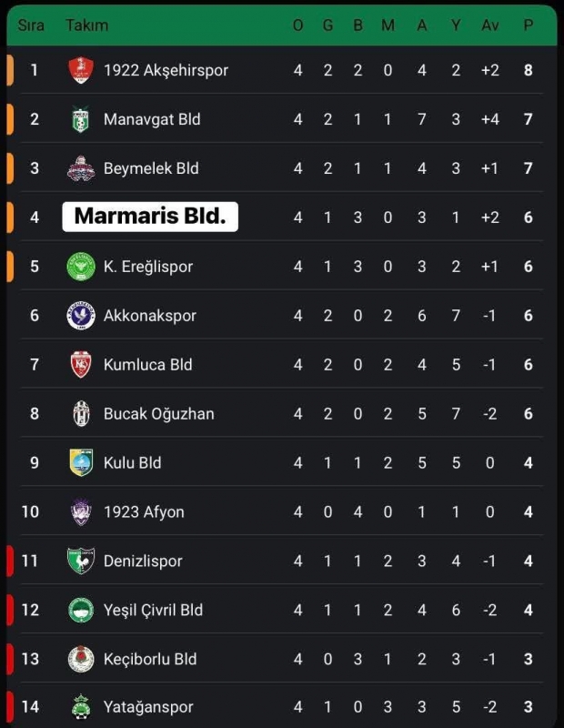Select the Keçiborlu Bld team name
Screen dimensions: 564x728
click(150, 659)
